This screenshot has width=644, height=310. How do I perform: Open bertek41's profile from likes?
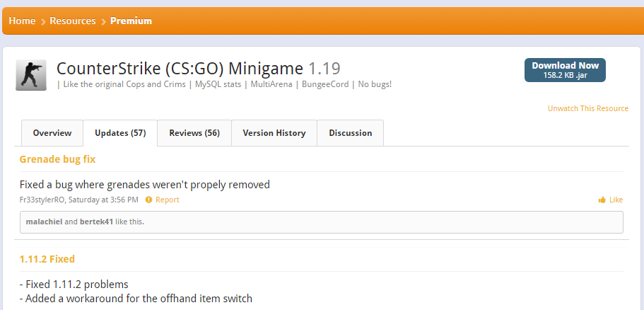click(x=97, y=222)
